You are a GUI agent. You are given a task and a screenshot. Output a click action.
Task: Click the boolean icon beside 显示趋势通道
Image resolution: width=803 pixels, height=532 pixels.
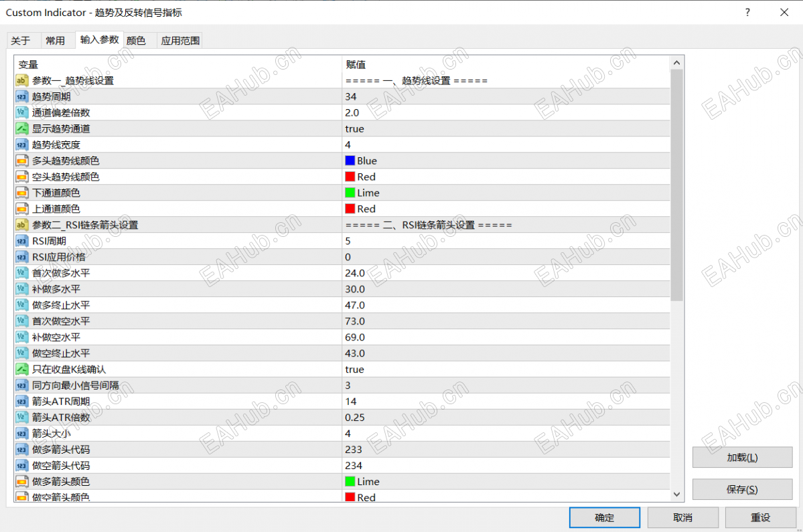pyautogui.click(x=21, y=128)
